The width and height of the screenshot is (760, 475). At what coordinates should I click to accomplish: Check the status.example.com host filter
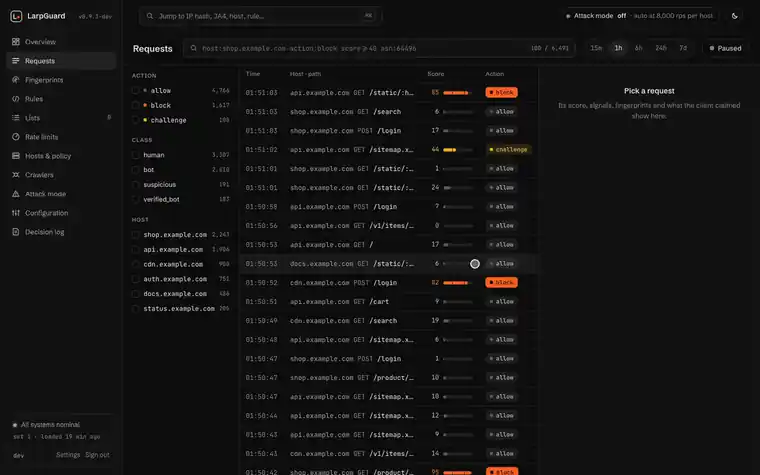pos(136,309)
